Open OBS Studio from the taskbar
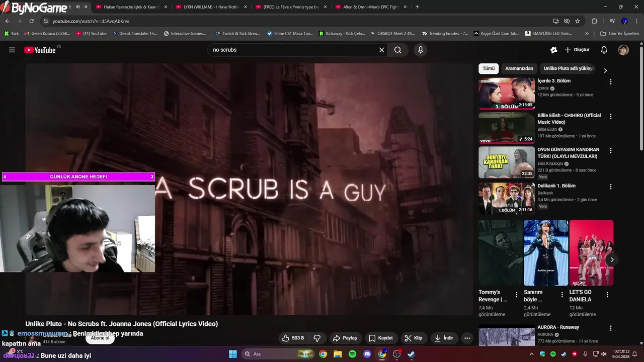Viewport: 644px width, 362px height. click(396, 354)
